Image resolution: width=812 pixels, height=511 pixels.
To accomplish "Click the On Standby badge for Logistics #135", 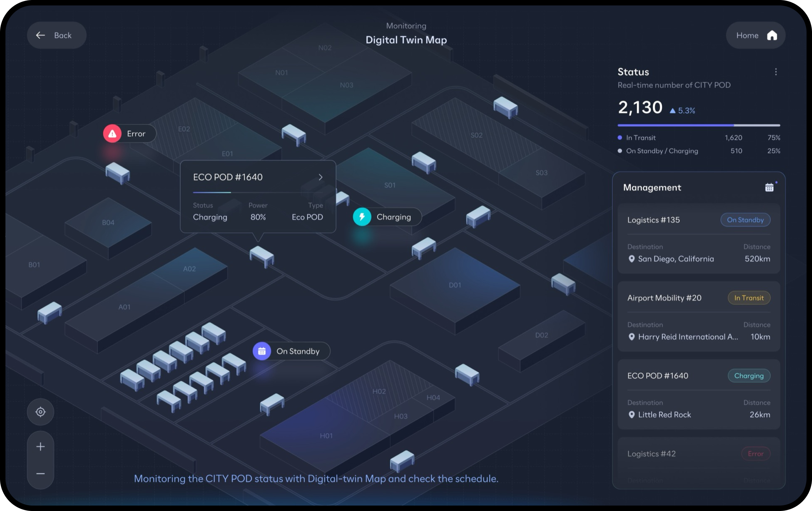I will click(x=745, y=220).
